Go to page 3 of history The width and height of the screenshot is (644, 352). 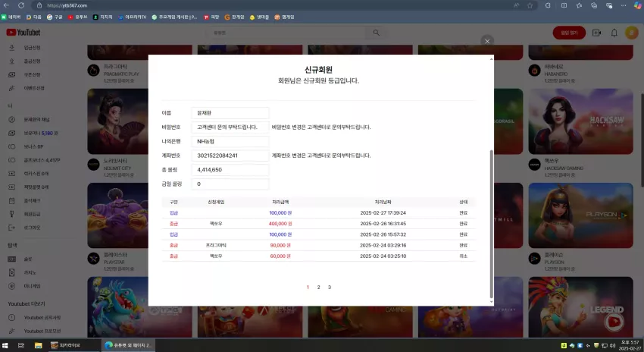[x=330, y=288]
